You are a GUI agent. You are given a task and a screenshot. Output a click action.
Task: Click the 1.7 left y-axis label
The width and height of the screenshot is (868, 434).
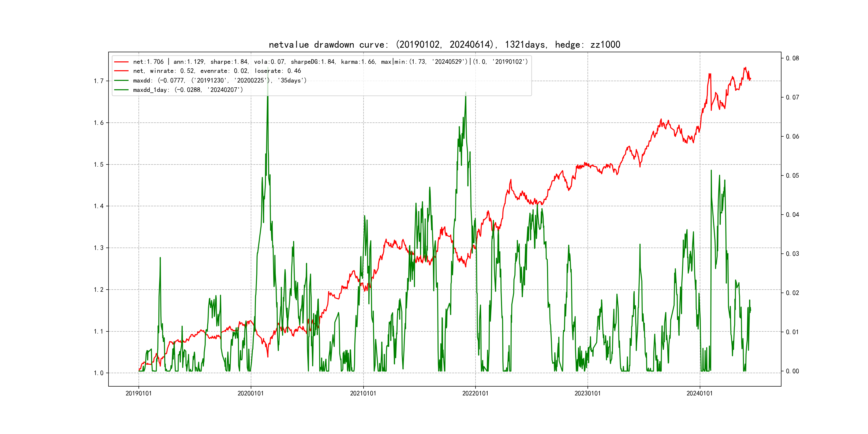(x=98, y=81)
